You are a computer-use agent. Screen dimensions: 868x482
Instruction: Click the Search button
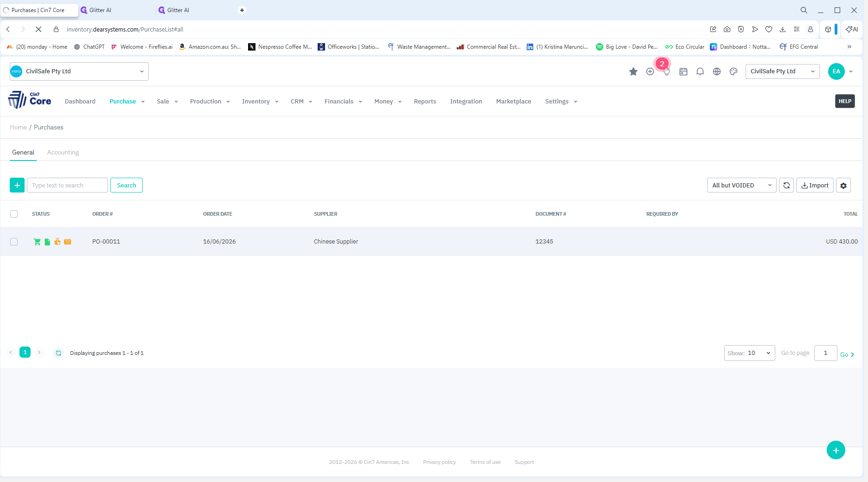click(x=127, y=185)
